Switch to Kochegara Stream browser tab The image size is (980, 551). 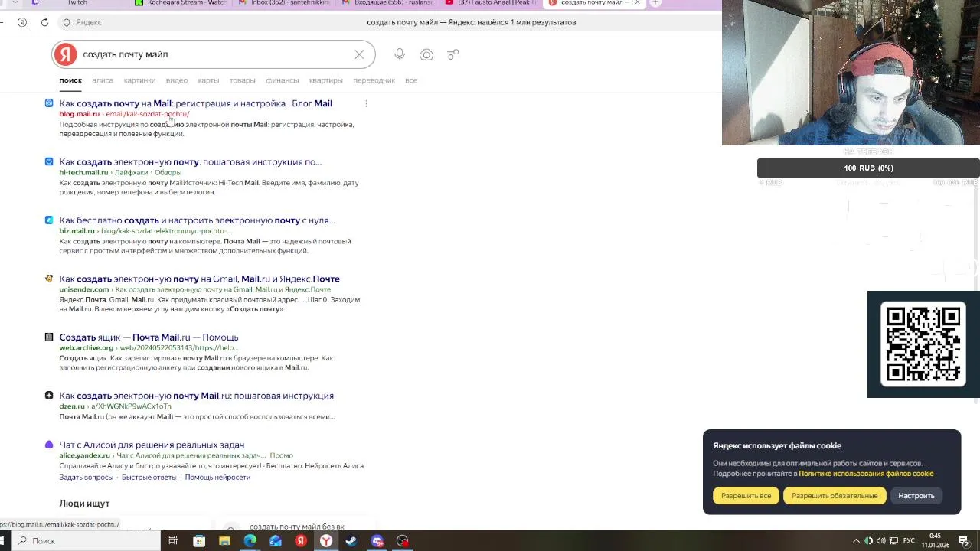(180, 3)
